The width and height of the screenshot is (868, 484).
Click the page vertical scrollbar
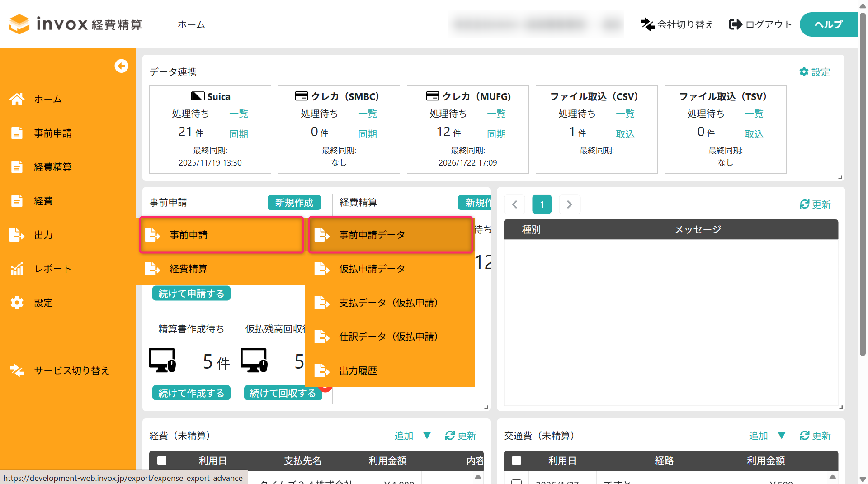click(863, 181)
